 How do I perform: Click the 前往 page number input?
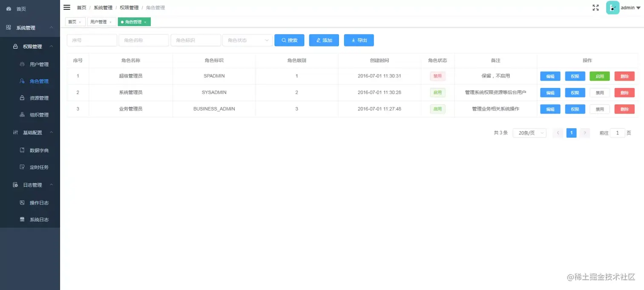pyautogui.click(x=618, y=133)
